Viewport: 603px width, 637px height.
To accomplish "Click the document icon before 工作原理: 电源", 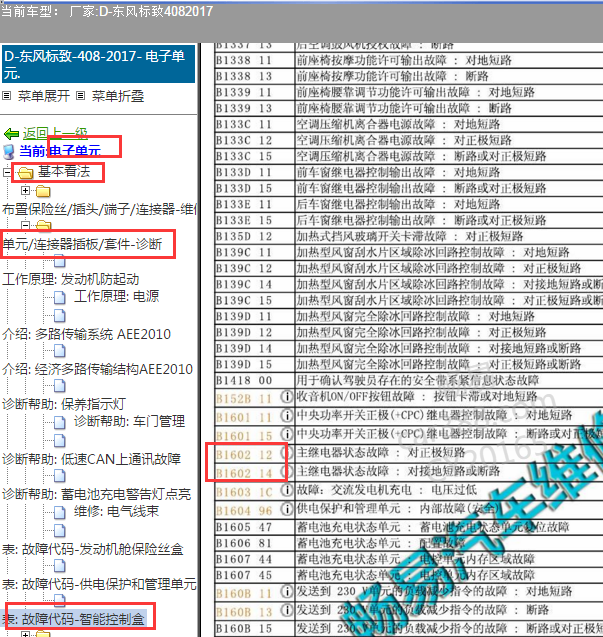I will click(x=59, y=298).
